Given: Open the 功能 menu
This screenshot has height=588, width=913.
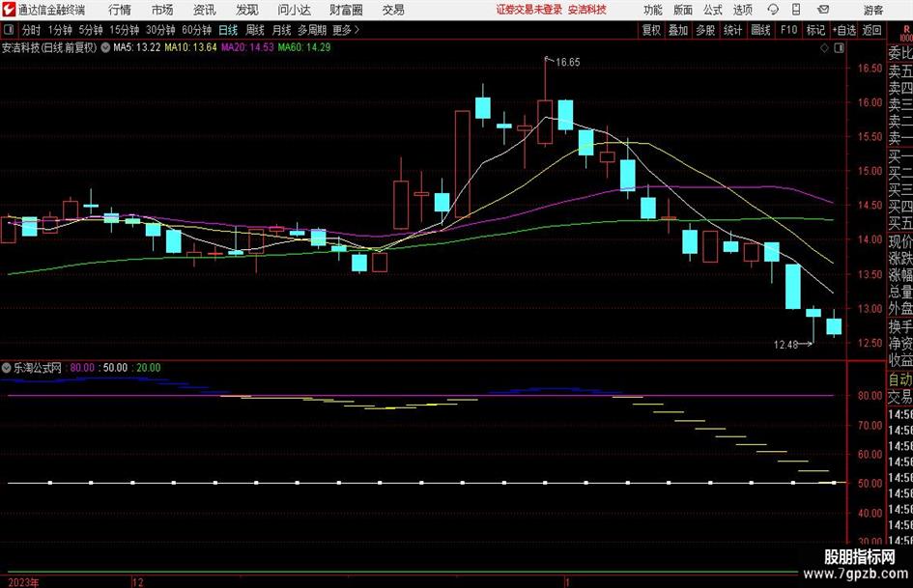Looking at the screenshot, I should [x=653, y=10].
